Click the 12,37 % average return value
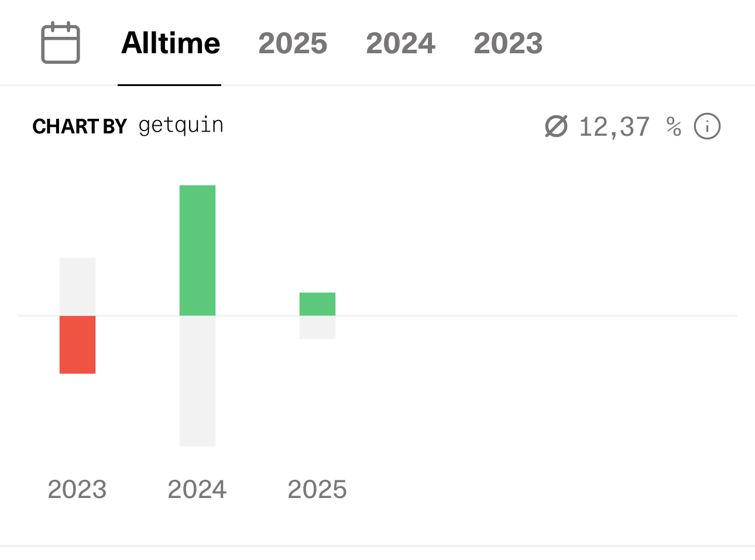This screenshot has width=755, height=560. pos(630,126)
